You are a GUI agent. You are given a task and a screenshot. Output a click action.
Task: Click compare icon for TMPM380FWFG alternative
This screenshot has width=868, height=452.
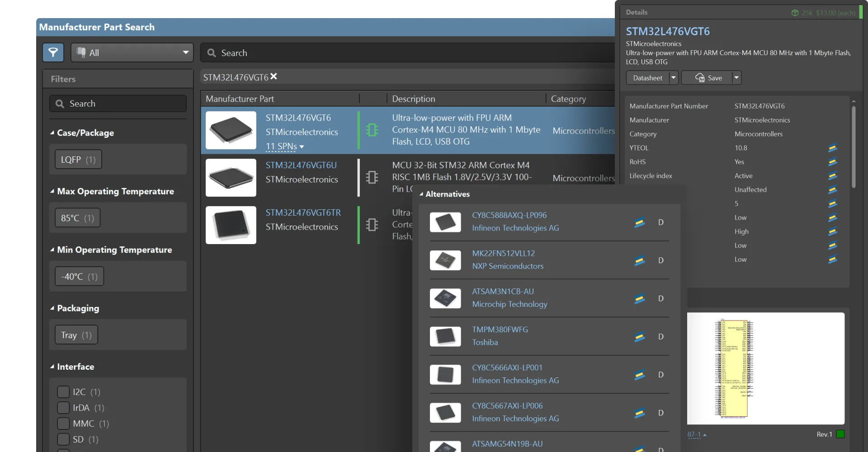(x=639, y=337)
